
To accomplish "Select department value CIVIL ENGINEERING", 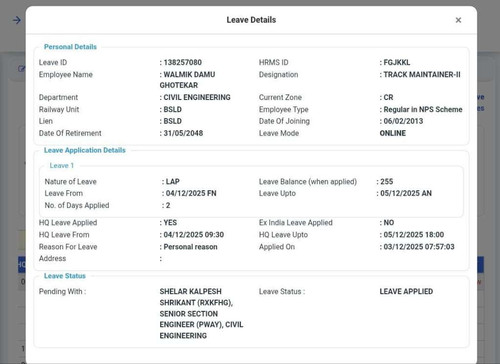I will coord(197,97).
